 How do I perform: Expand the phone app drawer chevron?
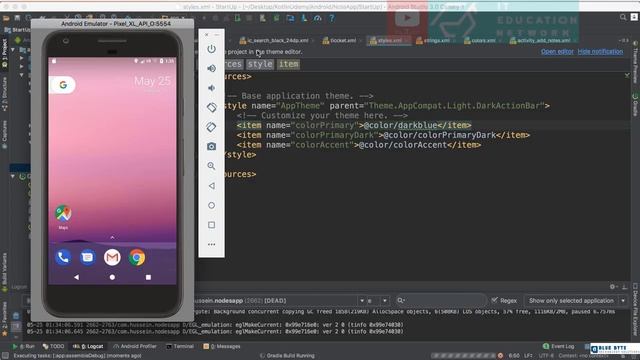pos(112,237)
